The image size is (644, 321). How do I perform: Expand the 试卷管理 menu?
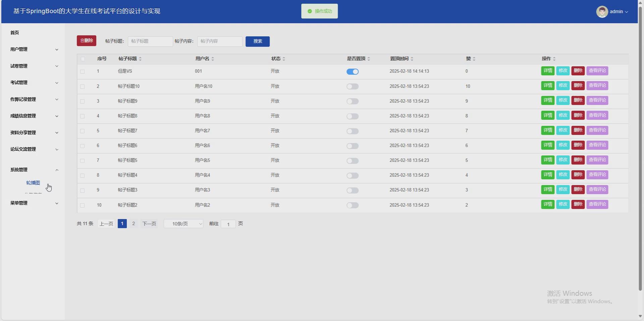point(34,66)
